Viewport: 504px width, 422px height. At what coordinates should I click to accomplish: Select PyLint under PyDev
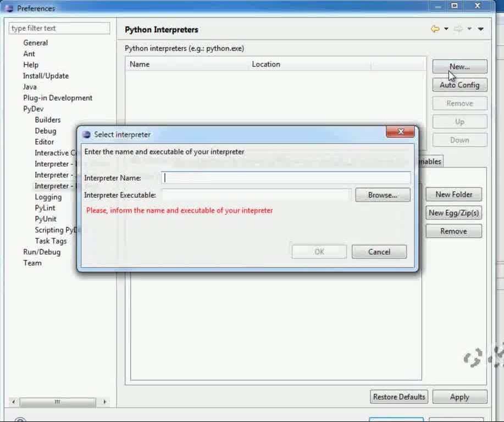coord(45,208)
